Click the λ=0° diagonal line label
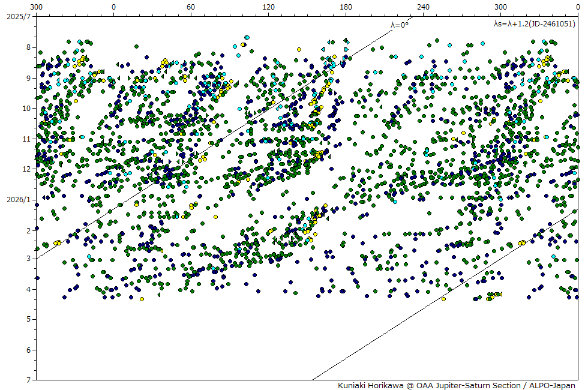 pyautogui.click(x=399, y=25)
